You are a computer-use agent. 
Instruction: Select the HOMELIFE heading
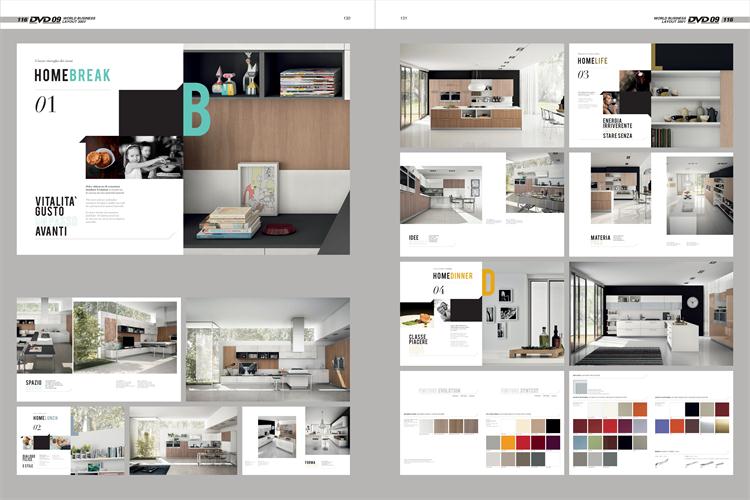(x=592, y=60)
